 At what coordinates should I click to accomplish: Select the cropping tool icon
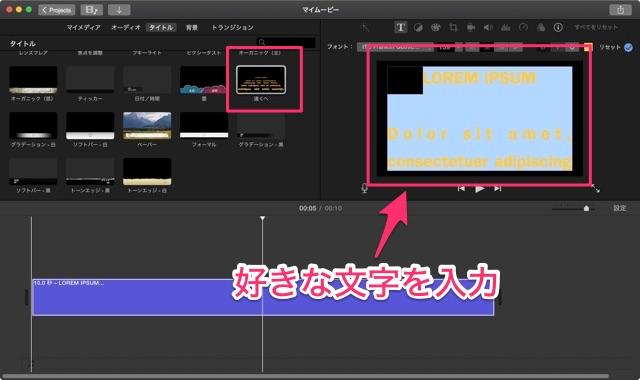(x=453, y=27)
